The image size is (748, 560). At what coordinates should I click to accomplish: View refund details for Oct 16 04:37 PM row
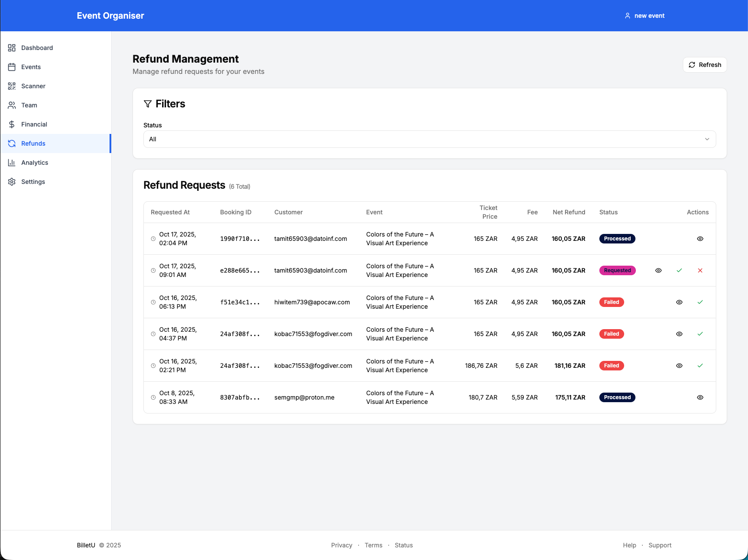[x=679, y=334]
